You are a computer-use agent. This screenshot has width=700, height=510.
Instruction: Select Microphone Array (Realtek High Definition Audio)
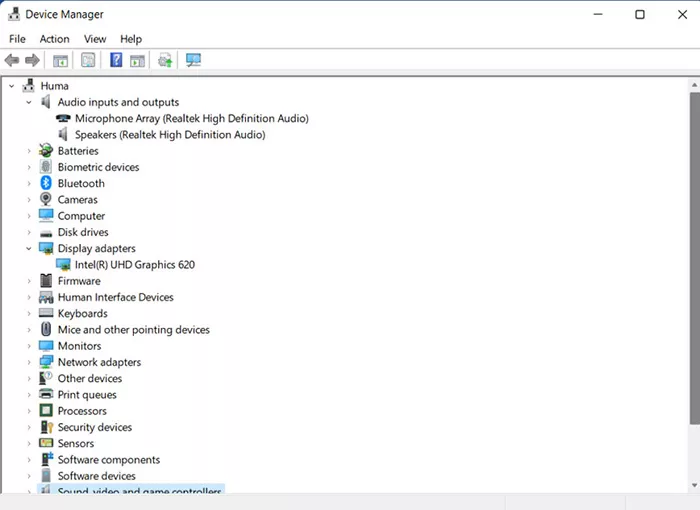[x=192, y=118]
